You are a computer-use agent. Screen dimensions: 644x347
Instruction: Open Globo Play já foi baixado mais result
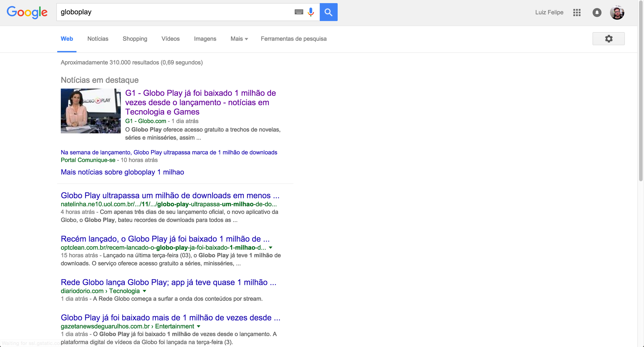171,318
